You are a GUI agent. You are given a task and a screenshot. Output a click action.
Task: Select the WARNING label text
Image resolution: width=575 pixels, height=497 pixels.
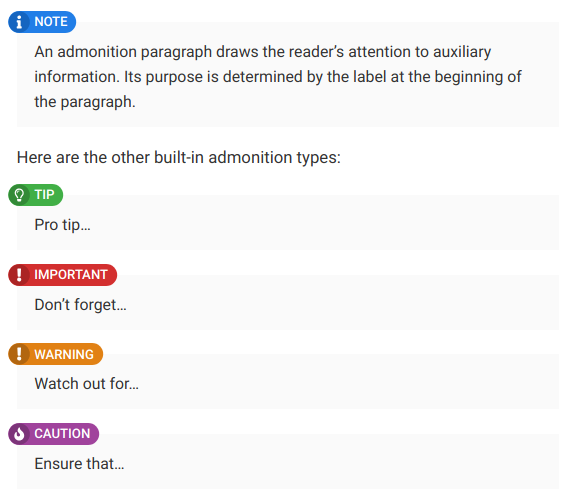(64, 354)
